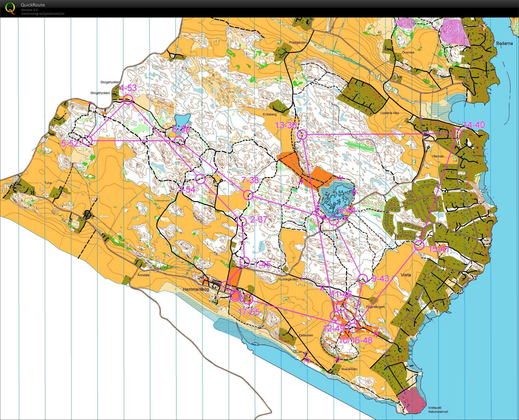The height and width of the screenshot is (420, 519).
Task: Click control circle 7-38
Action: pyautogui.click(x=248, y=195)
